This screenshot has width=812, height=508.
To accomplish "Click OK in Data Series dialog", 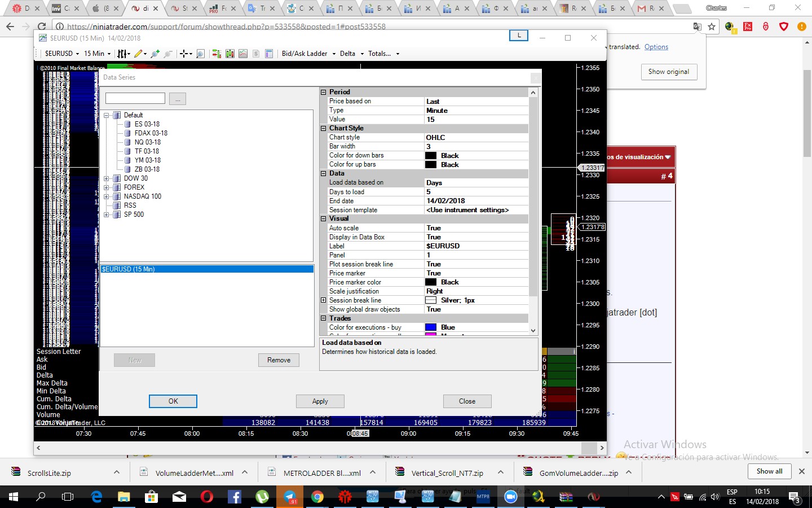I will click(x=173, y=401).
